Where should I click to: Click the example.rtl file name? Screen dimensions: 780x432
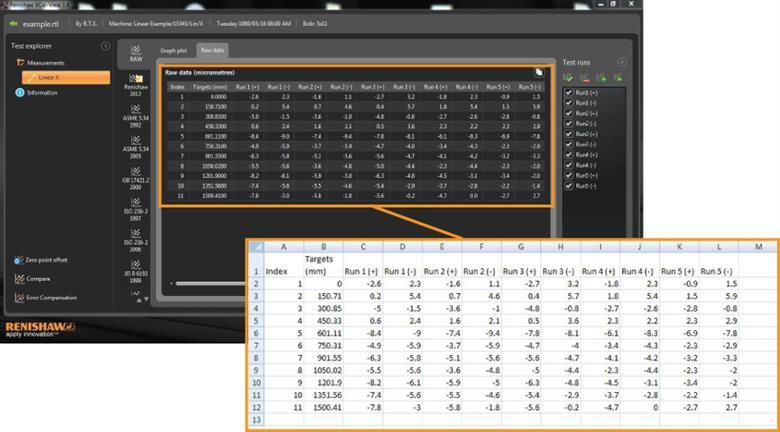pyautogui.click(x=41, y=24)
